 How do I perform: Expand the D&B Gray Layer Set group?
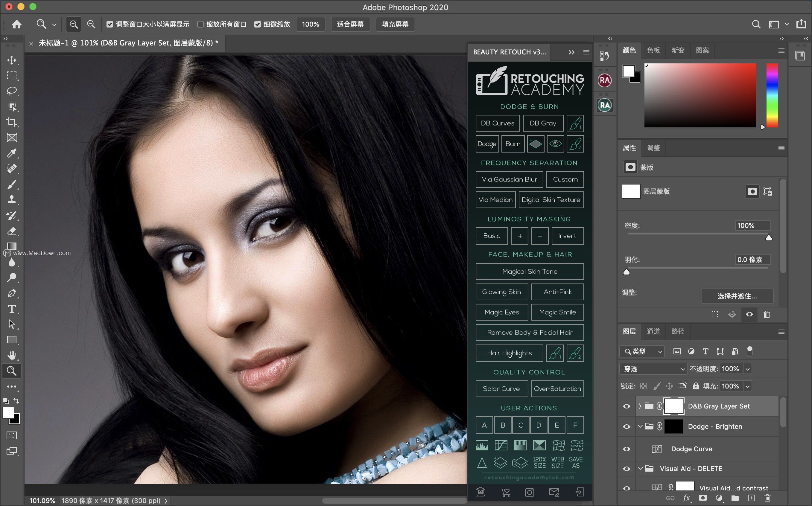coord(640,406)
